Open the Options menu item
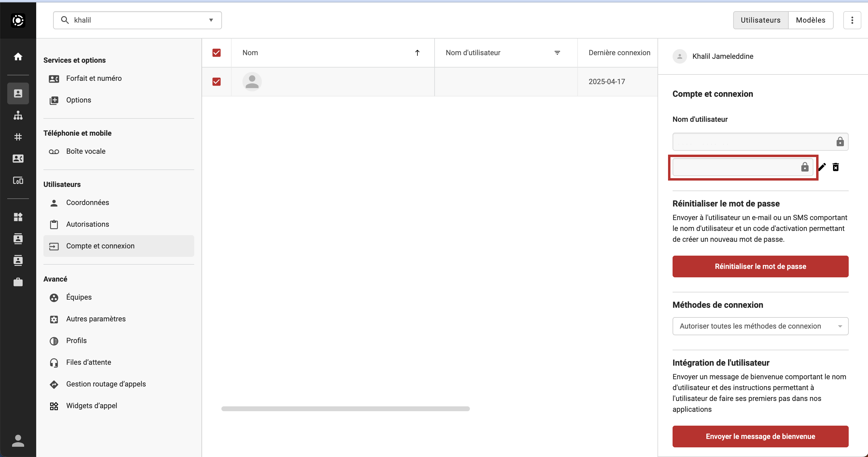The height and width of the screenshot is (457, 868). pos(119,100)
